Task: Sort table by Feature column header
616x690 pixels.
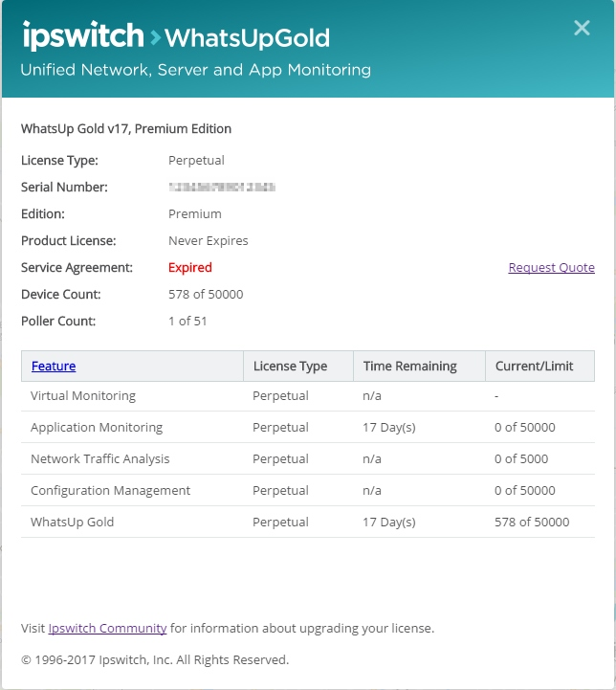Action: 54,366
